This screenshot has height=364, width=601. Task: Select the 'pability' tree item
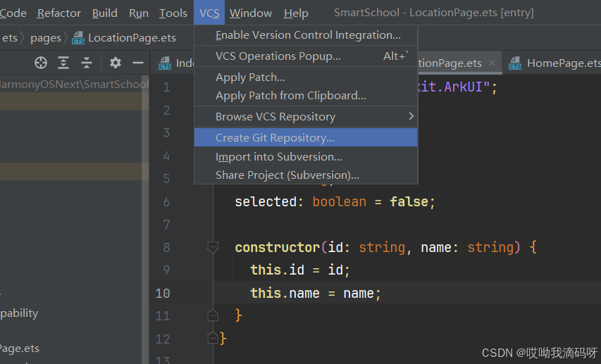19,313
